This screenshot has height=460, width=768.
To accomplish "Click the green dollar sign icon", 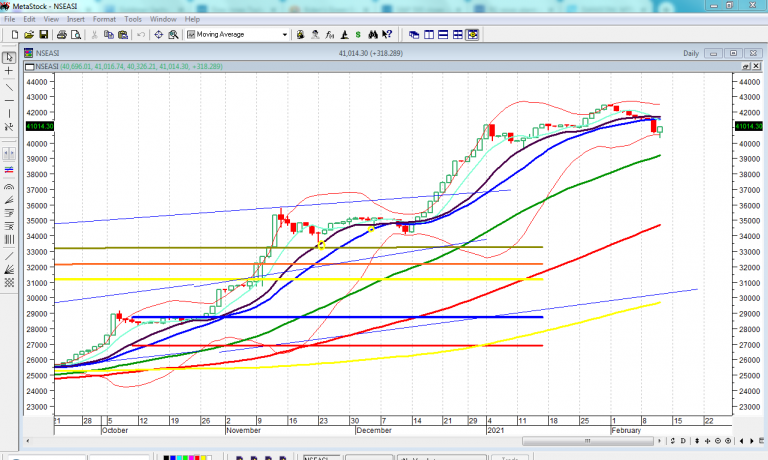I will click(359, 34).
